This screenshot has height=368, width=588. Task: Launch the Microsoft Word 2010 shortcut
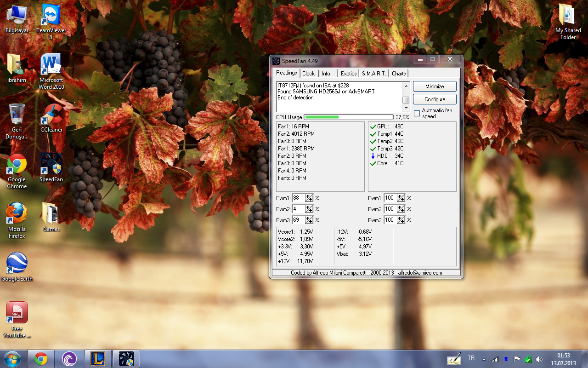[x=51, y=71]
